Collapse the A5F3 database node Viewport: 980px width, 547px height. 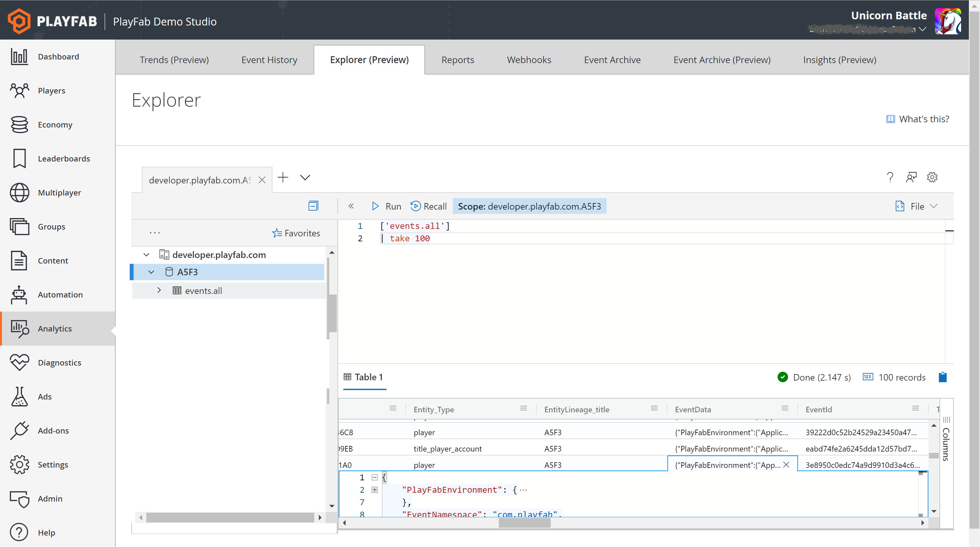tap(151, 272)
